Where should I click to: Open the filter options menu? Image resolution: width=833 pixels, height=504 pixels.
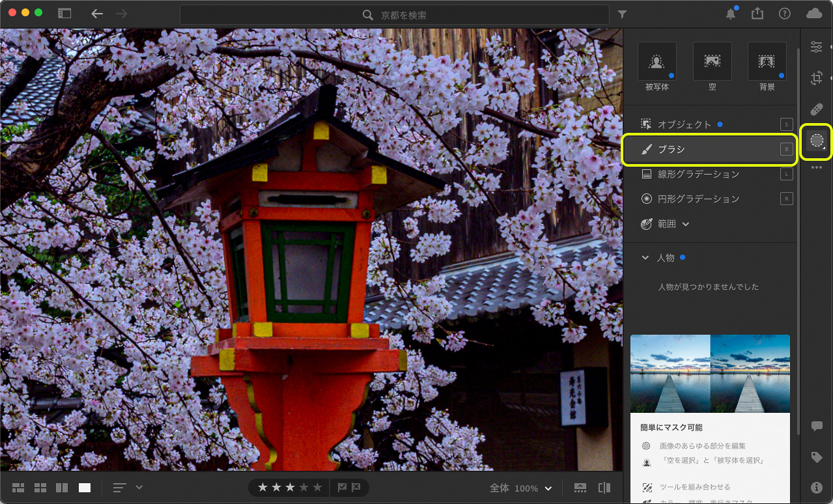point(622,14)
